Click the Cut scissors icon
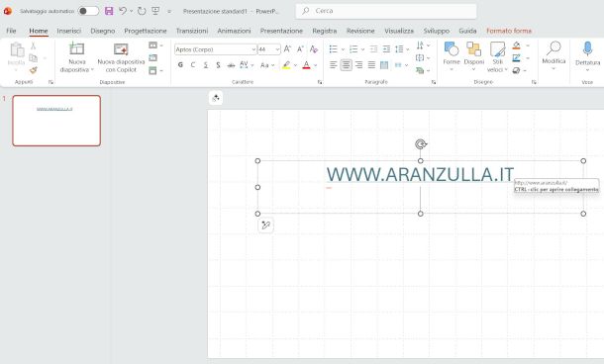Screen dimensions: 604x364 33,45
